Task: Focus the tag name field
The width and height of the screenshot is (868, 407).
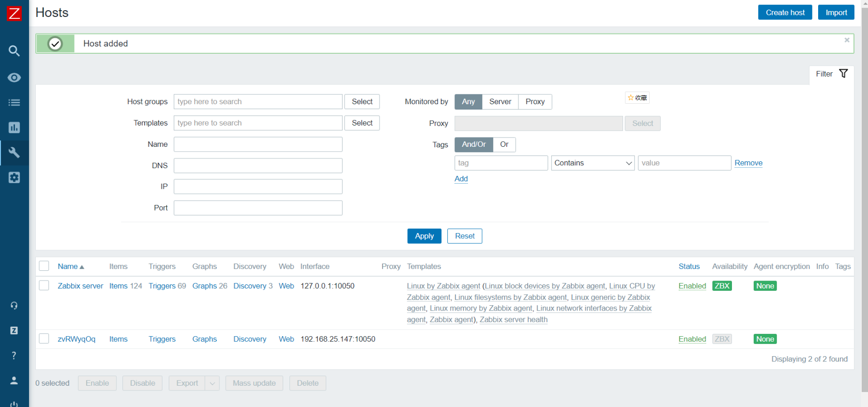Action: pos(501,163)
